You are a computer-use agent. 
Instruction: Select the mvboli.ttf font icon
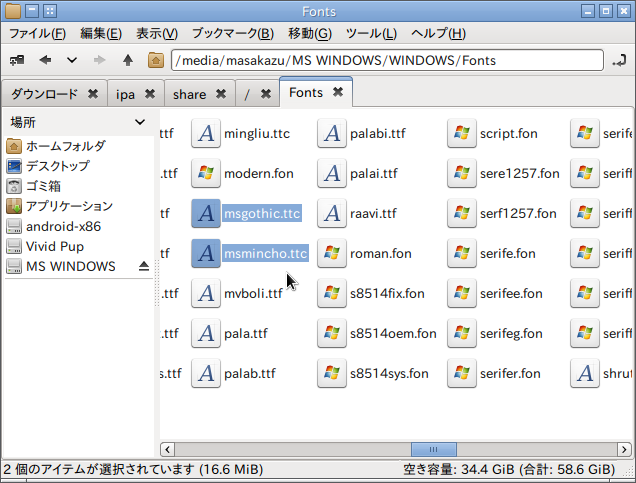(206, 293)
